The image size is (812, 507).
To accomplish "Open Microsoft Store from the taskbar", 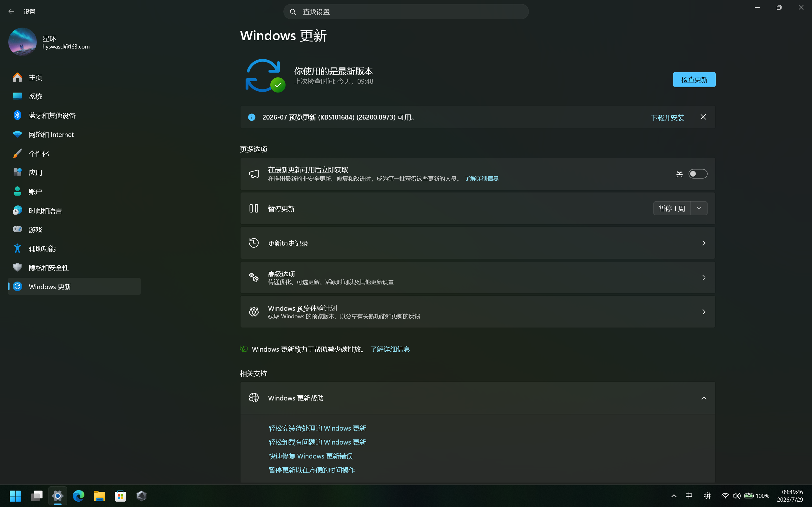I will (120, 496).
